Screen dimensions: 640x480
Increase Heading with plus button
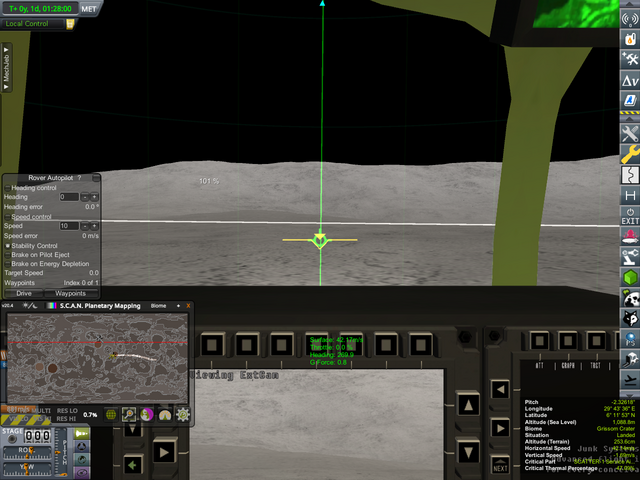coord(94,197)
